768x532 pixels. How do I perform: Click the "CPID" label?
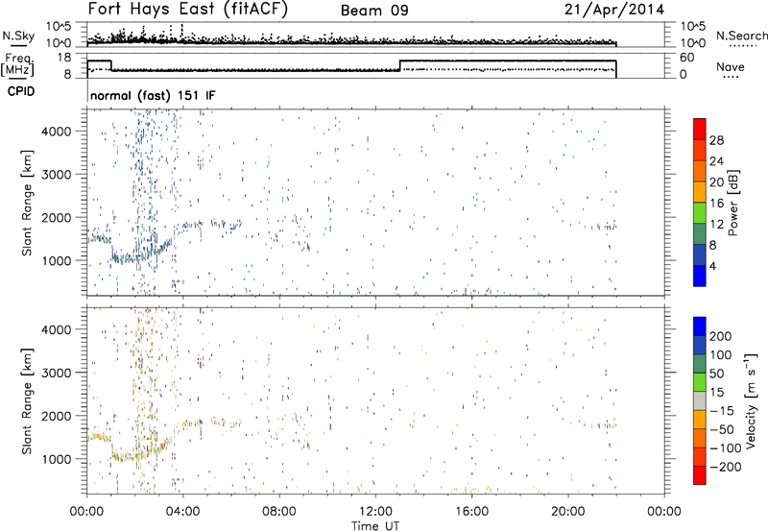coord(21,91)
